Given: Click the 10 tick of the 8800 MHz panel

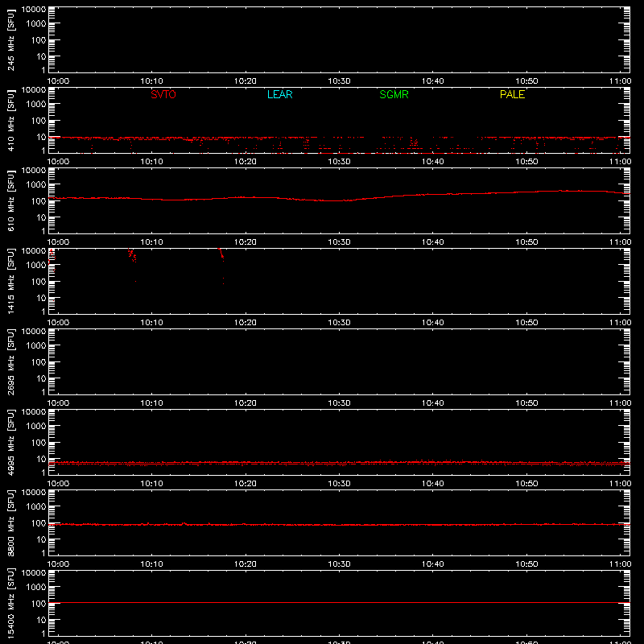Looking at the screenshot, I should 41,539.
